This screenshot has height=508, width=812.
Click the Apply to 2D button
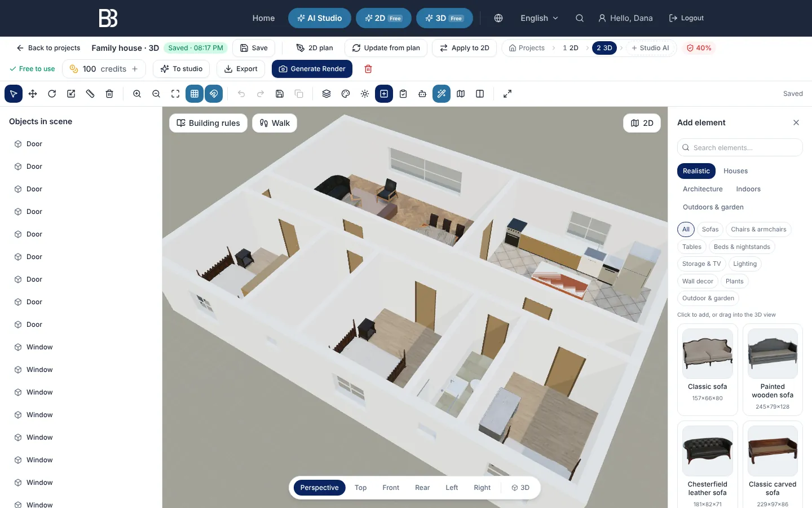[x=465, y=48]
